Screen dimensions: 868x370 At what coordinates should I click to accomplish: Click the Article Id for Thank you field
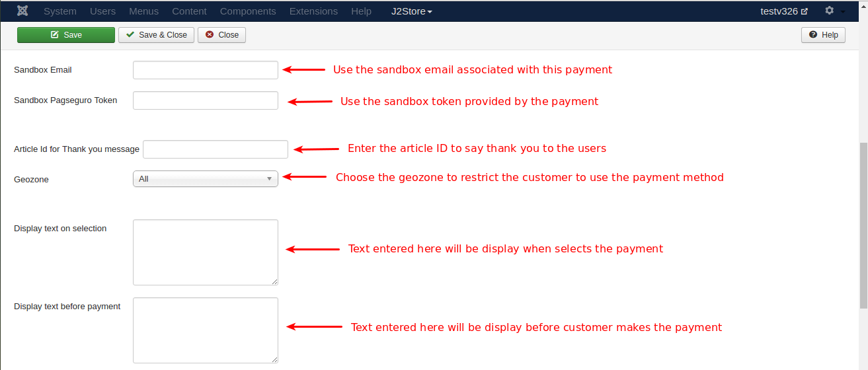coord(216,149)
